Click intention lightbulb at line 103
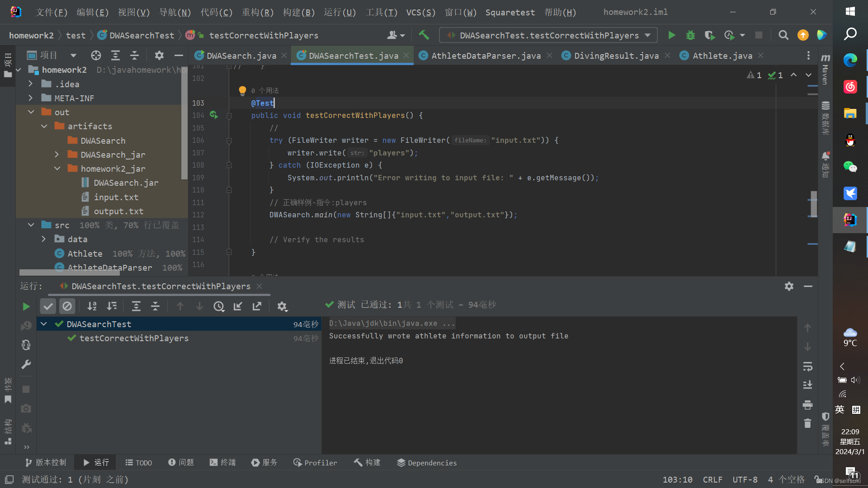 (x=242, y=90)
